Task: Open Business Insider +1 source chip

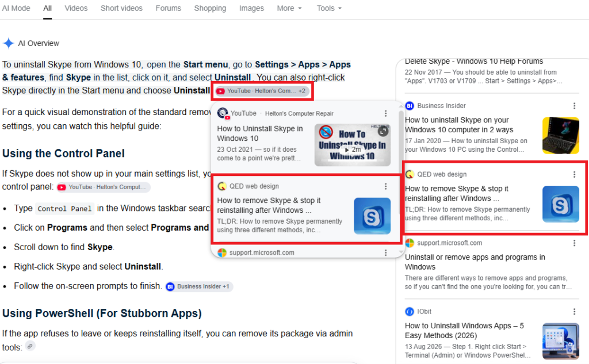Action: 199,286
